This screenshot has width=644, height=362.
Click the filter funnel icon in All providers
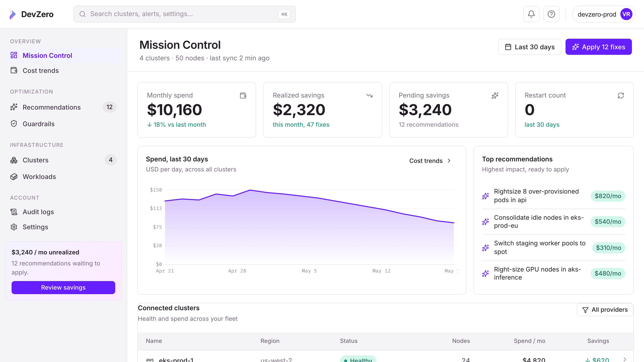[585, 310]
